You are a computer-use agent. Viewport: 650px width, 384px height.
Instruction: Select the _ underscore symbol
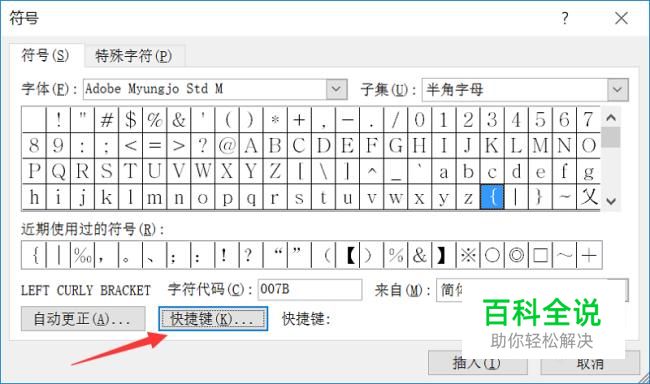point(395,171)
